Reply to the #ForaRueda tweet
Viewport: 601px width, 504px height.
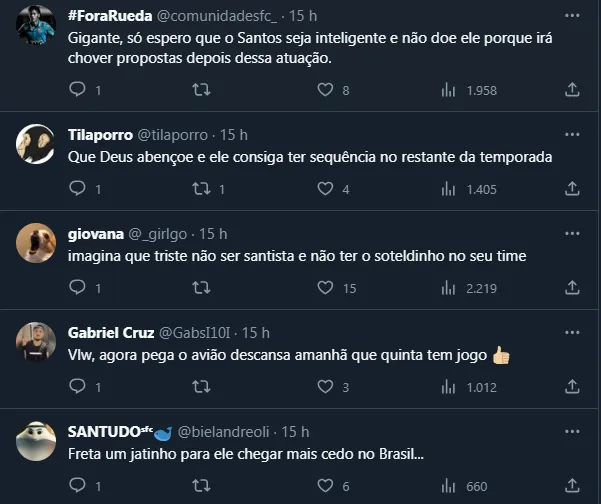[77, 90]
